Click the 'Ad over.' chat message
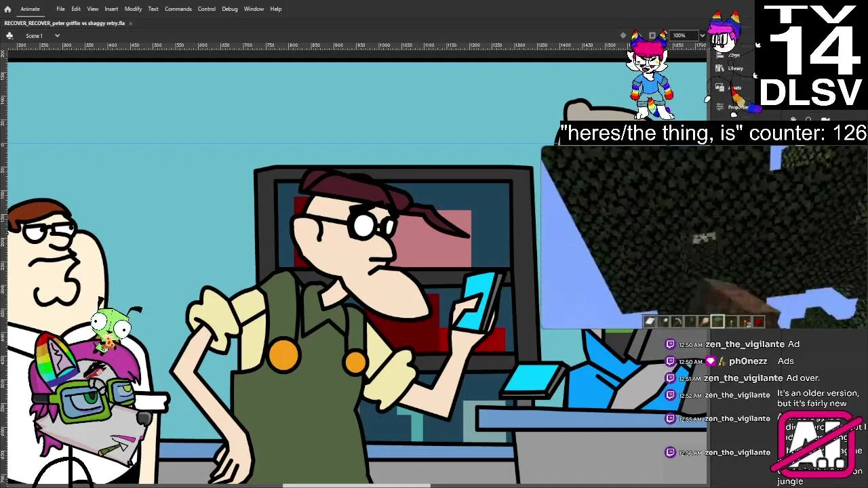This screenshot has width=868, height=488. tap(803, 378)
